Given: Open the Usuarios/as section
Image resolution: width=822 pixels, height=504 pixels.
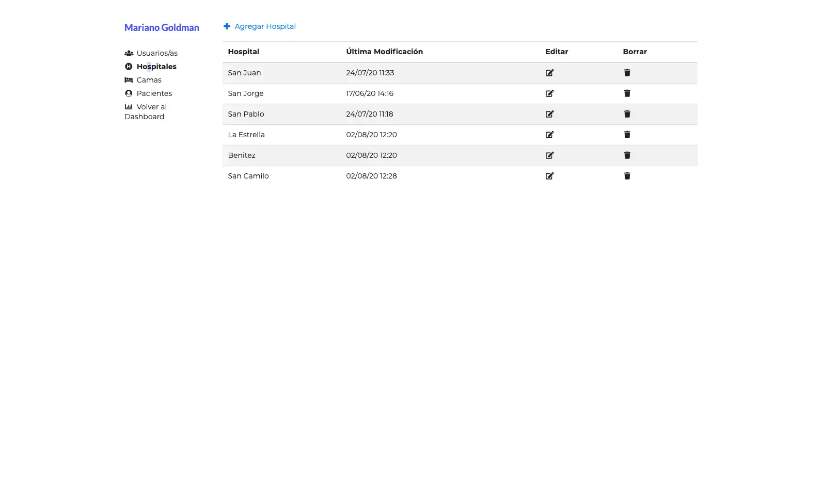Looking at the screenshot, I should click(x=157, y=53).
